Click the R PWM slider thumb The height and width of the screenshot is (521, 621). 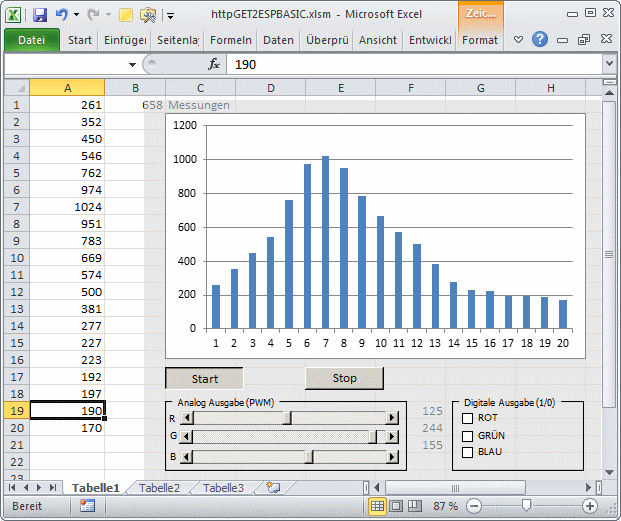[287, 418]
